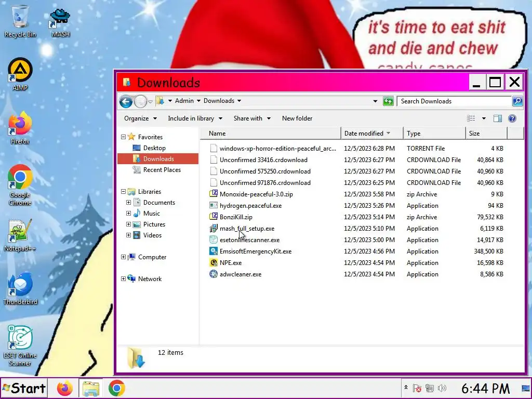Open the Organize menu
The image size is (532, 399).
pos(140,118)
